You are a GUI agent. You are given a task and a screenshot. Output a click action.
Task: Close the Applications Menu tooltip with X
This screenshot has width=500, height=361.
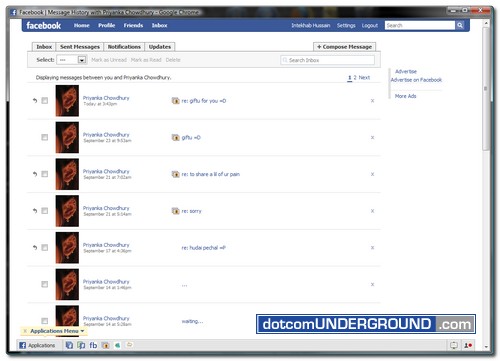[x=25, y=331]
